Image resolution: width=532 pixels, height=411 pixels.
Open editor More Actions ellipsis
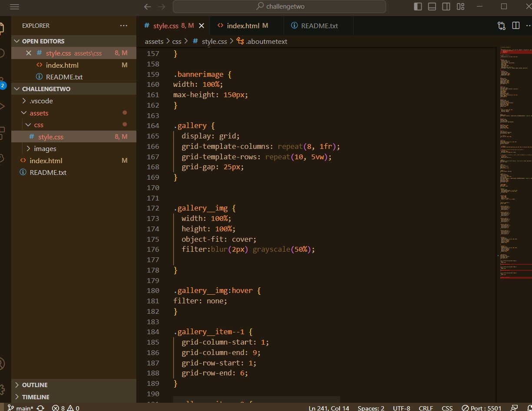coord(529,26)
